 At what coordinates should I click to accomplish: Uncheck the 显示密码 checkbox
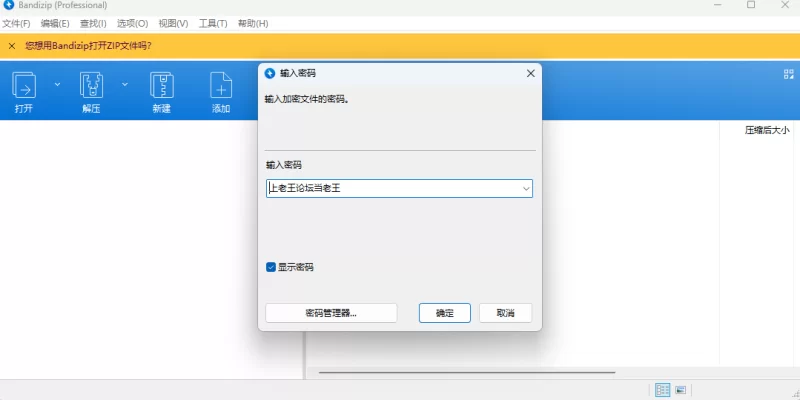271,267
